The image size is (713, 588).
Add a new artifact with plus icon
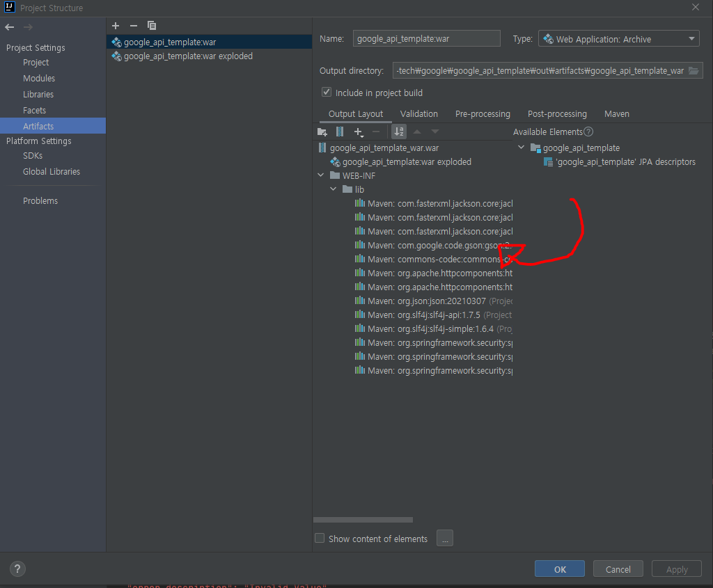point(116,26)
